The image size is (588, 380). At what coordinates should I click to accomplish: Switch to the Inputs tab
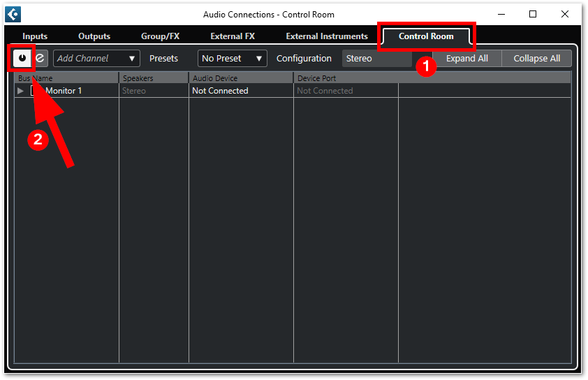(x=35, y=36)
